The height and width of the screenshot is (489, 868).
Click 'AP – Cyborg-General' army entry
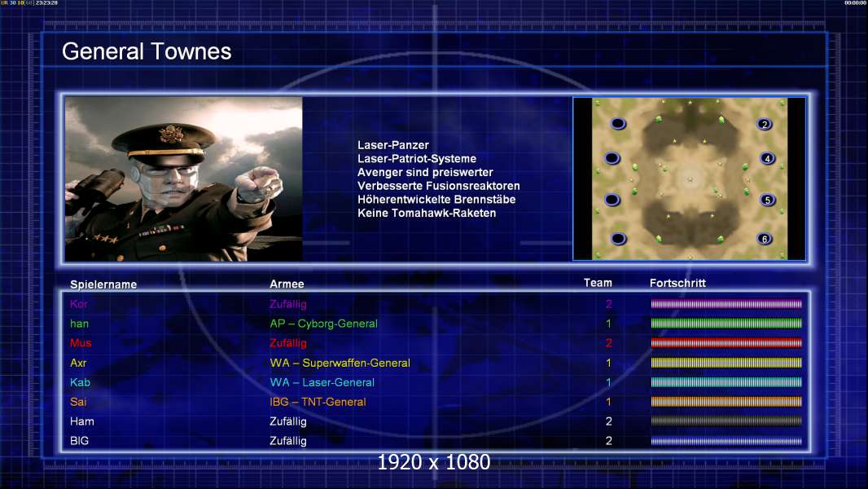pos(324,324)
